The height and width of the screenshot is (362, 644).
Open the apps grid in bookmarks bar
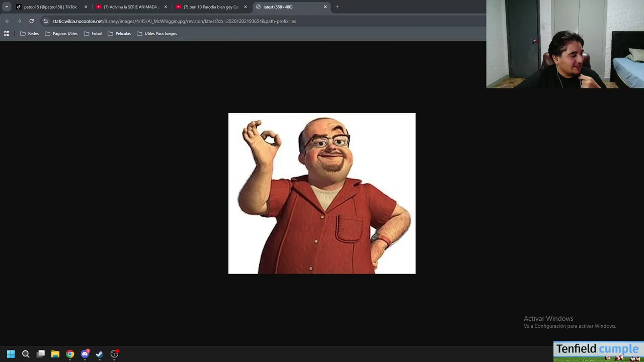click(x=7, y=34)
